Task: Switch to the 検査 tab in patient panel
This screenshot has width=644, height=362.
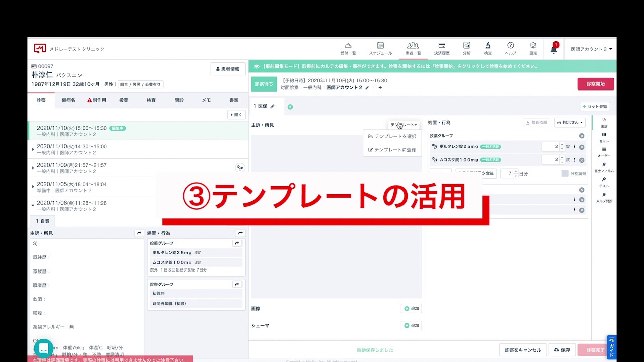Action: [x=151, y=100]
